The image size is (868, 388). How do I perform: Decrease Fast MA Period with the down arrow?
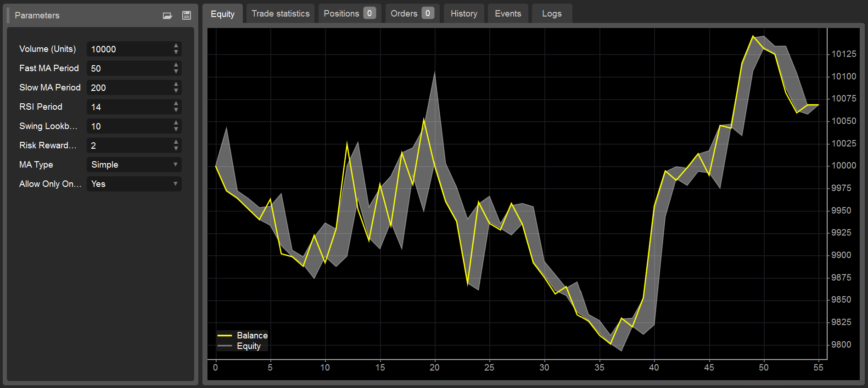[x=176, y=71]
